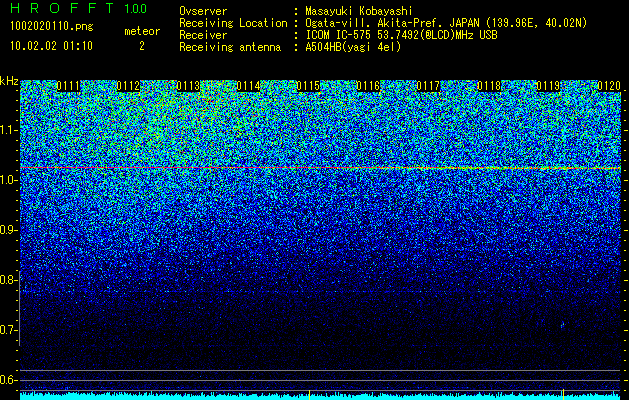Click the yellow meteor tick below 0115

(x=309, y=394)
